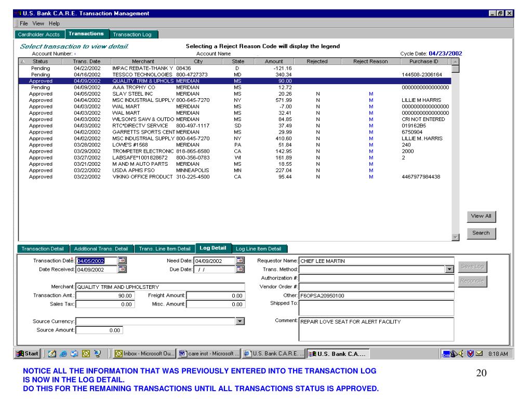The width and height of the screenshot is (532, 399).
Task: Open the Additional Trans. Detail tab
Action: pos(101,249)
